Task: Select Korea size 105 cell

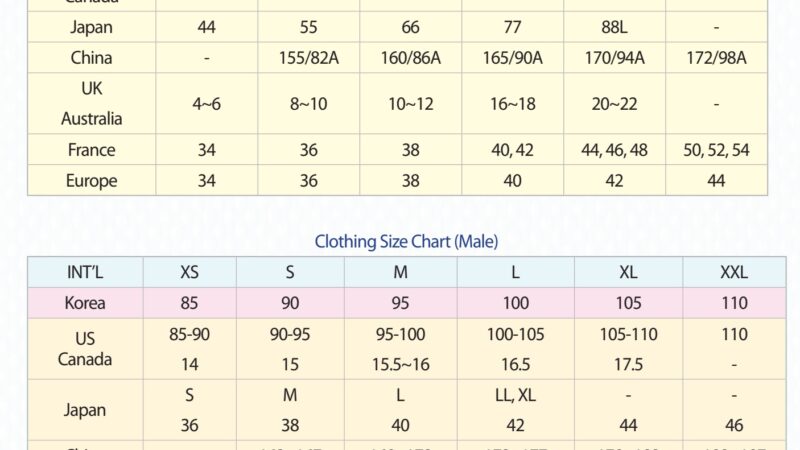Action: coord(628,303)
